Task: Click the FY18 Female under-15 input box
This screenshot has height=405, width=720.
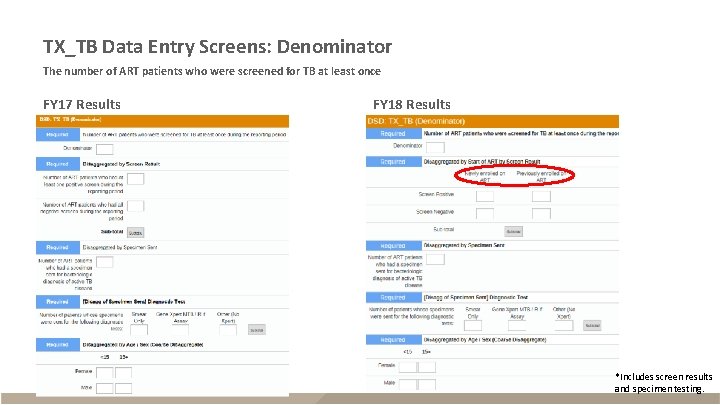Action: pyautogui.click(x=408, y=367)
